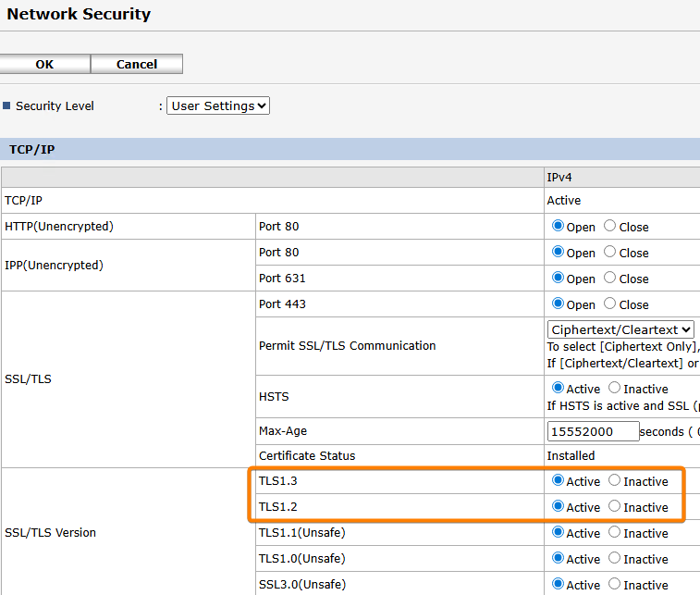Select Close for SSL/TLS Port 443
Viewport: 700px width, 595px height.
(x=610, y=304)
